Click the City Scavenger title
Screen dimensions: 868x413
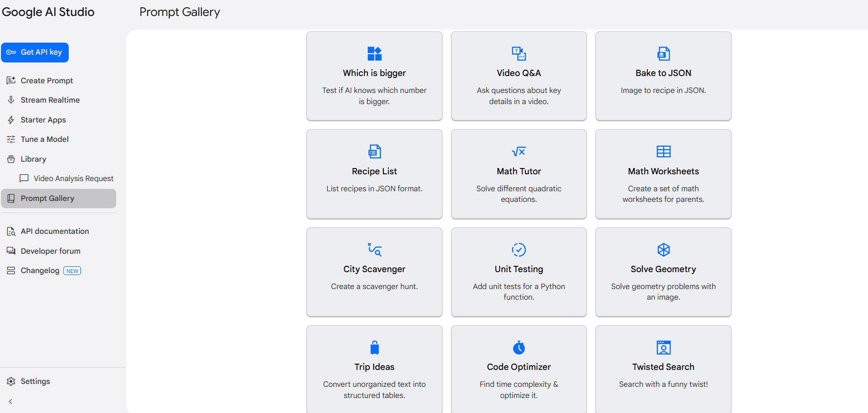pyautogui.click(x=374, y=269)
